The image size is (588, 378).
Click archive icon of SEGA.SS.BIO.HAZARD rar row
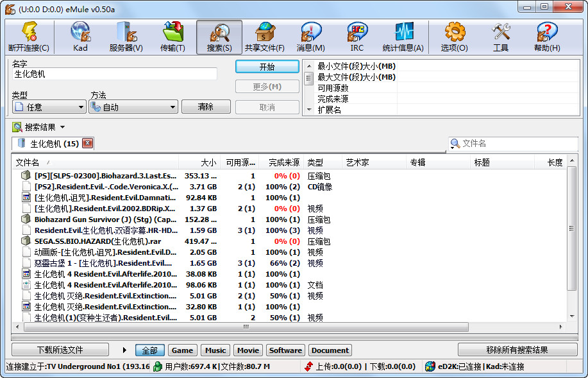(x=26, y=241)
